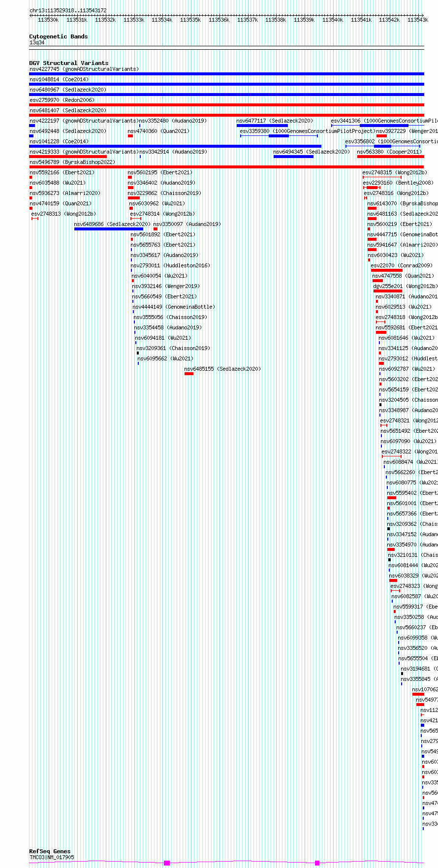This screenshot has width=438, height=868.
Task: Select nsv3354458 (Audano2019) label
Action: point(168,327)
